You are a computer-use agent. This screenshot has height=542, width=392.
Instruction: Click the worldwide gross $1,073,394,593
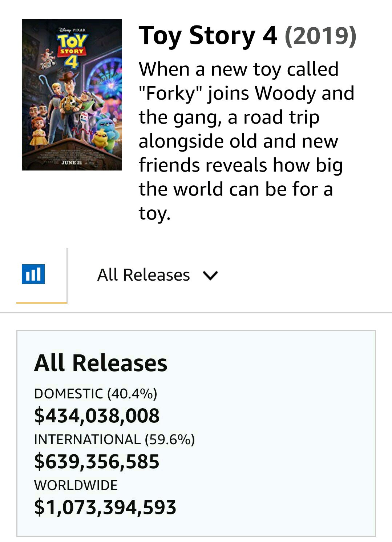point(105,507)
